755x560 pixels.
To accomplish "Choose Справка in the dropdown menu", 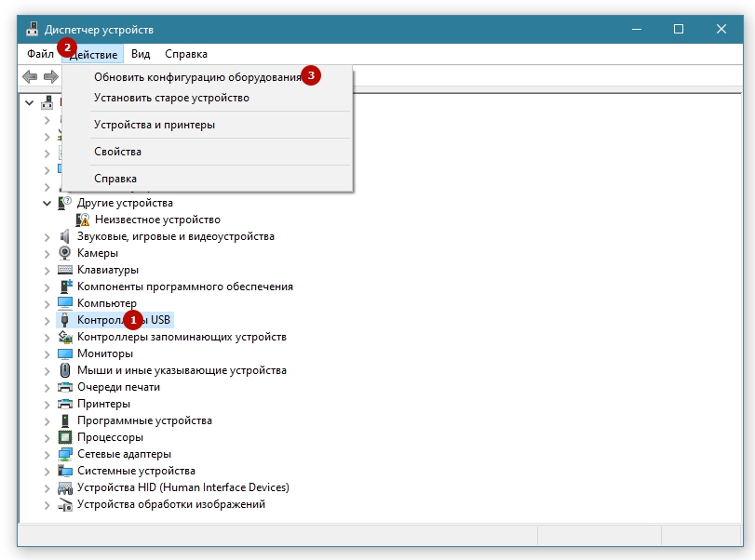I will [x=207, y=179].
